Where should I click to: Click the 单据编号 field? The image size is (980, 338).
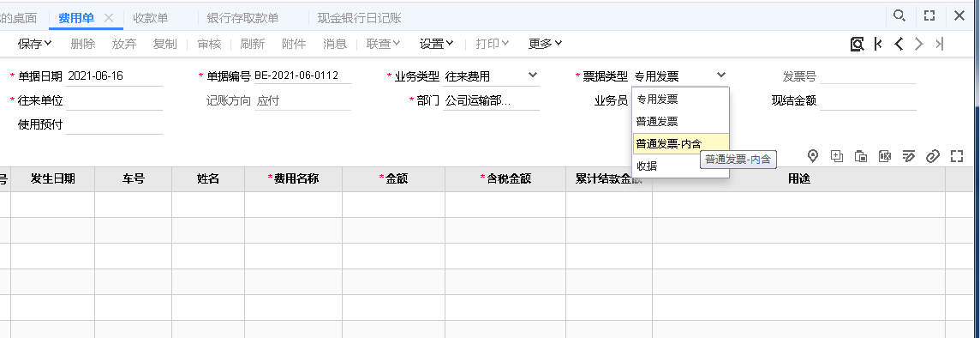(302, 76)
